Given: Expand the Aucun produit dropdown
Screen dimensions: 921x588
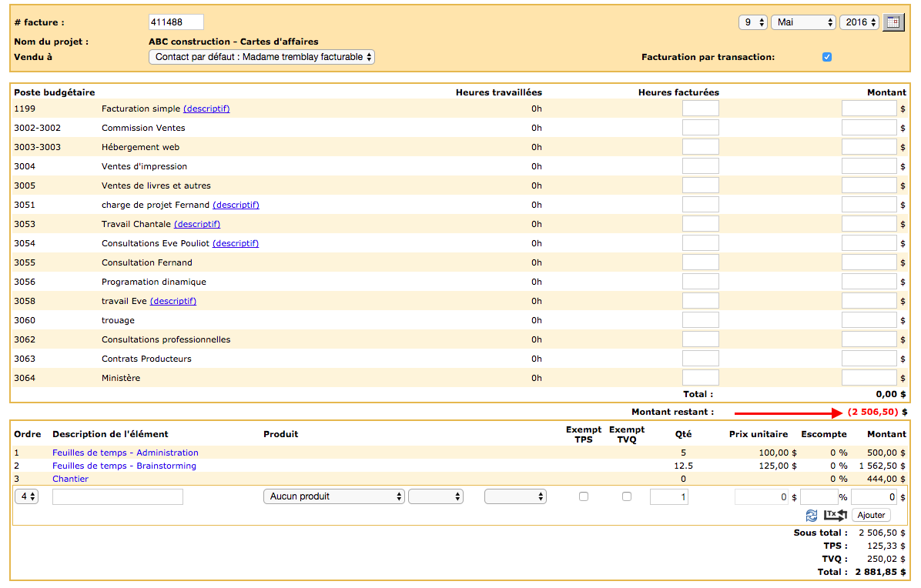Looking at the screenshot, I should (333, 496).
